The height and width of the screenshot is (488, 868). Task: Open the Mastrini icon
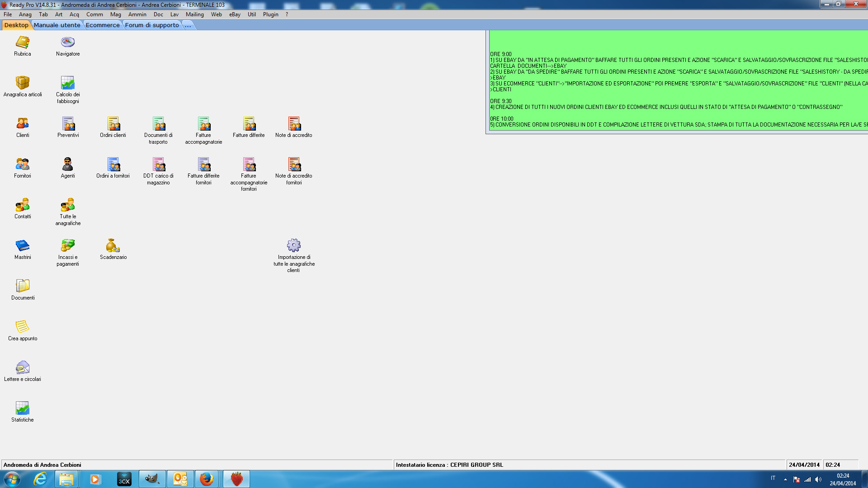coord(23,246)
